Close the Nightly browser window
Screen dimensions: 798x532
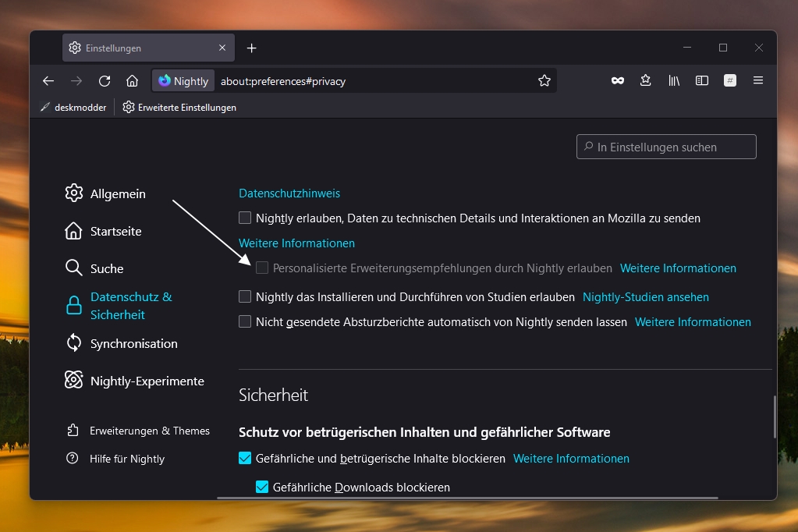759,48
